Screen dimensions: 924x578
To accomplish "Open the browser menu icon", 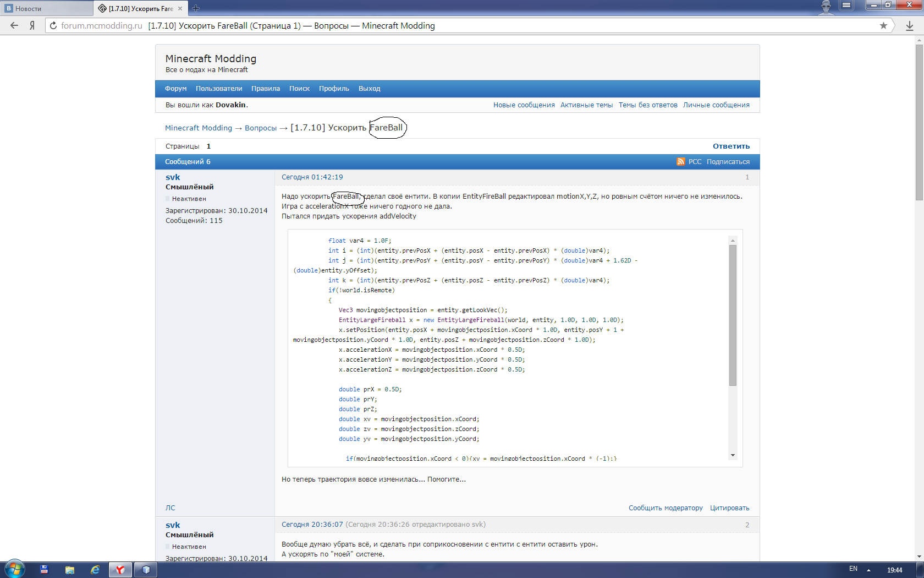I will (846, 6).
